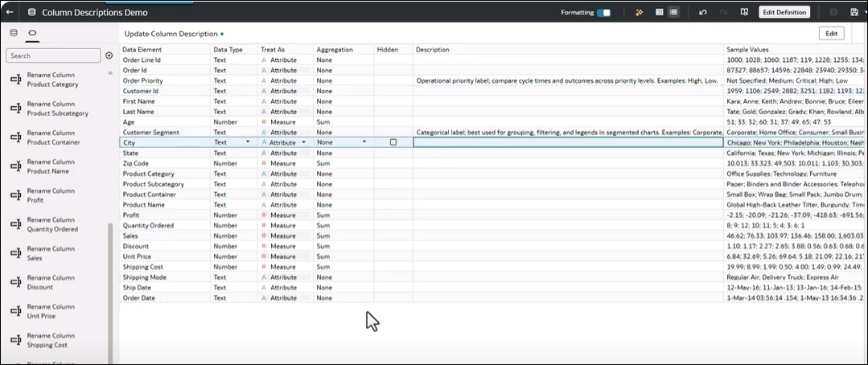Click the Treat As column header
The image size is (868, 365).
point(273,50)
